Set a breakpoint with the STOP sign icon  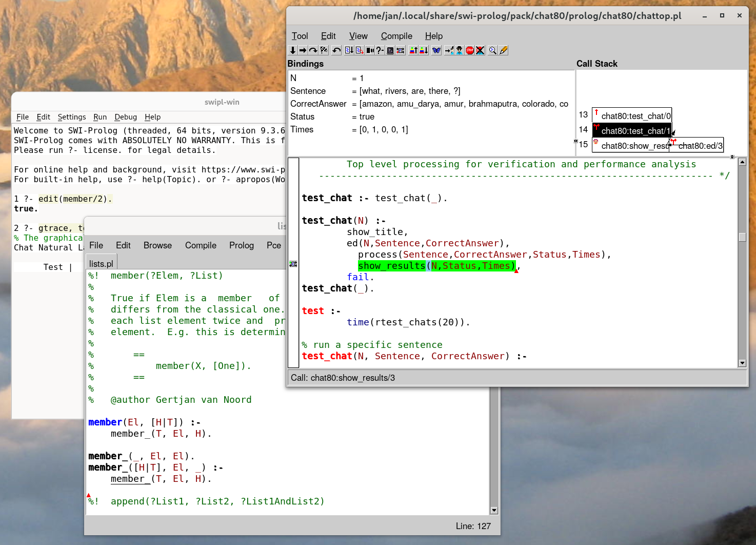click(x=470, y=50)
